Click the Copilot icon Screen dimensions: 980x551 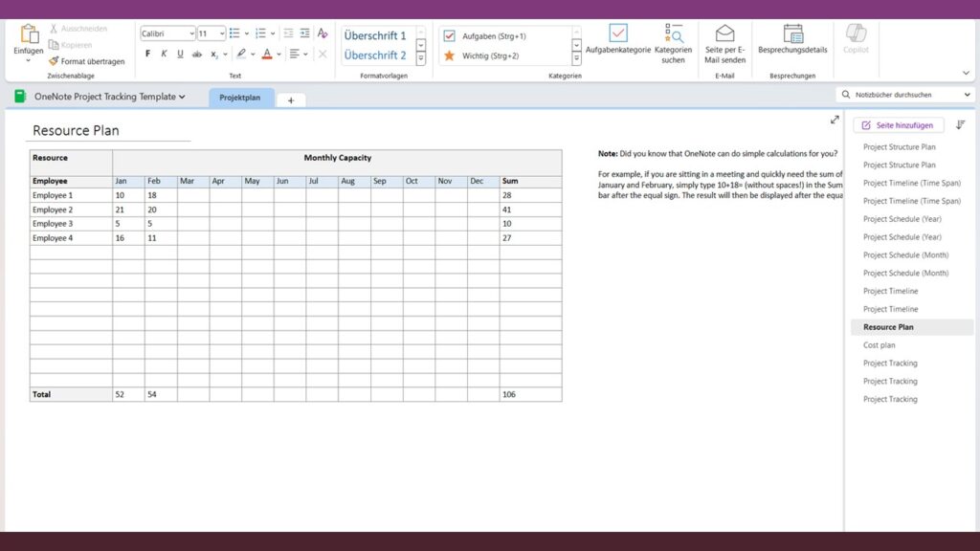point(856,33)
